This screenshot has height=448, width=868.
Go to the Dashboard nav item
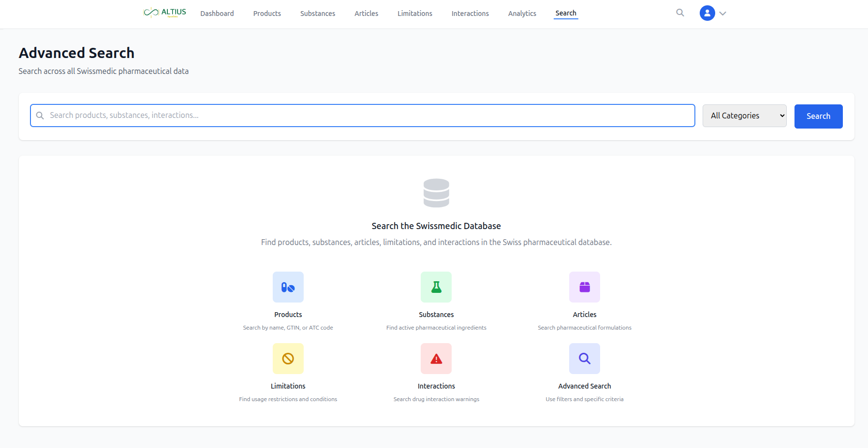click(217, 14)
